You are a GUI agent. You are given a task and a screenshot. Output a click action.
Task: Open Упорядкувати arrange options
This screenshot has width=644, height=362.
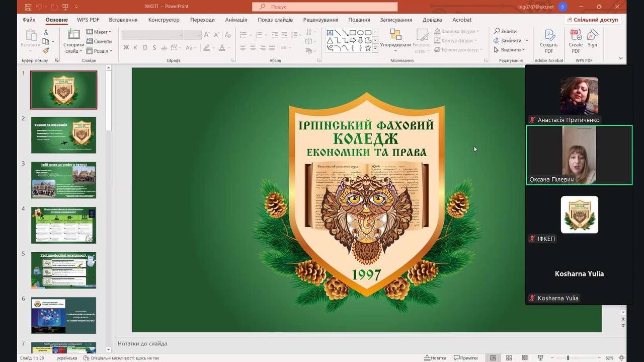pyautogui.click(x=395, y=40)
